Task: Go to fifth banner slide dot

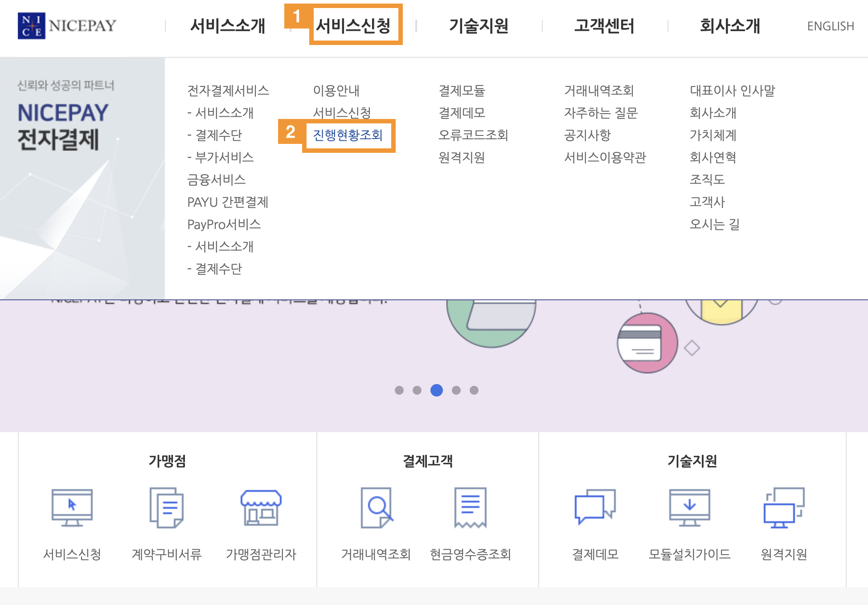Action: (474, 390)
